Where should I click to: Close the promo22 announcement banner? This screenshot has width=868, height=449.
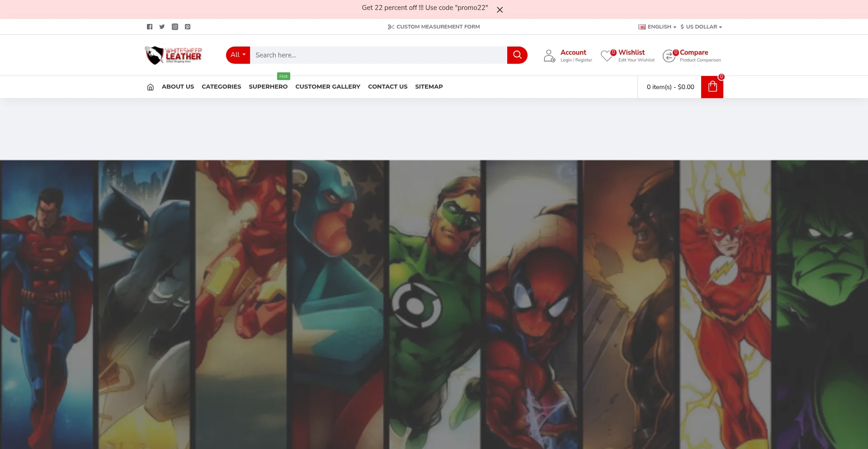pos(500,9)
